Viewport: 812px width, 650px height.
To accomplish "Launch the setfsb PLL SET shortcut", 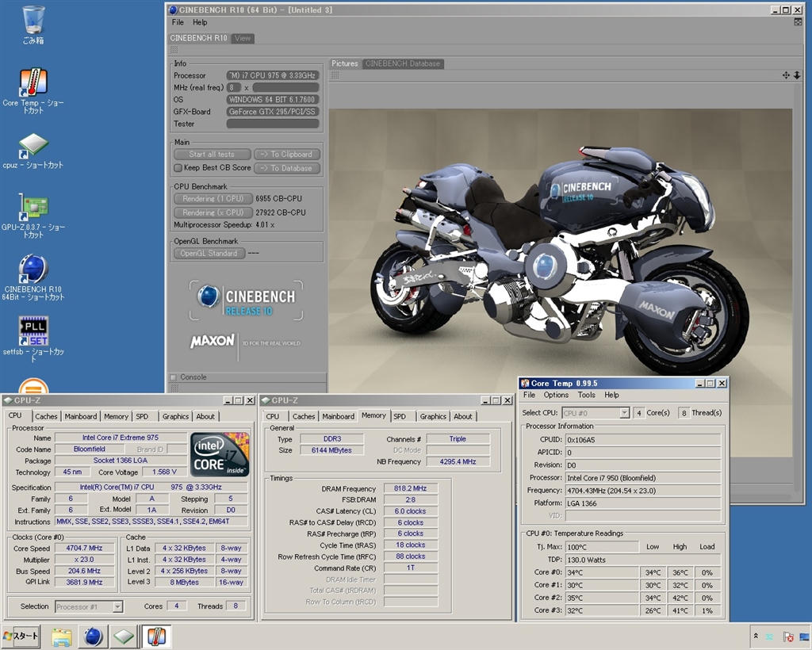I will (x=33, y=331).
